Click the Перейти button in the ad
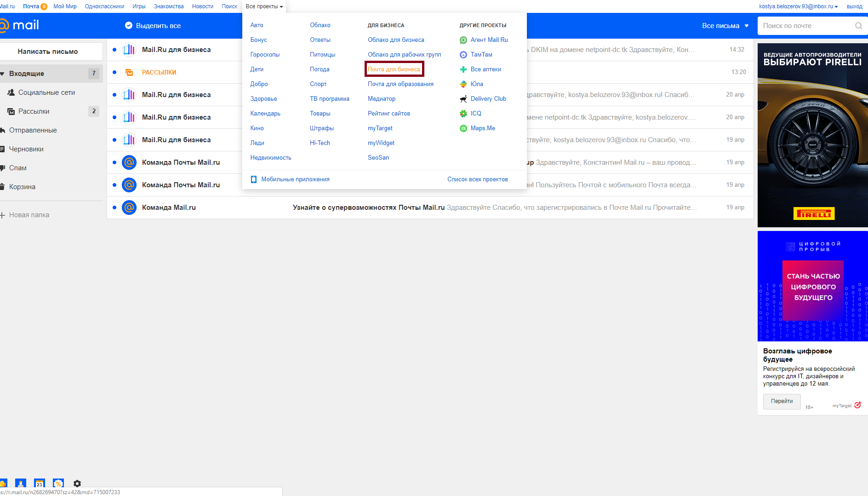The image size is (868, 496). (782, 401)
